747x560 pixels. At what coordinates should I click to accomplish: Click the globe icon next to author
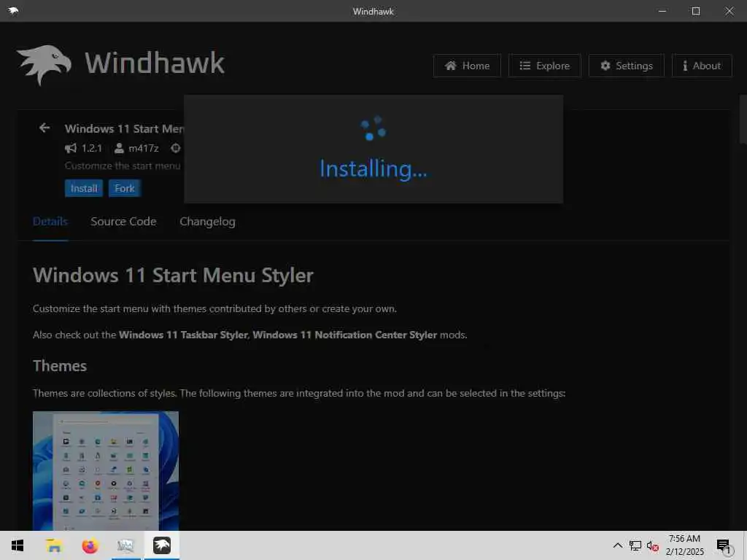point(175,148)
